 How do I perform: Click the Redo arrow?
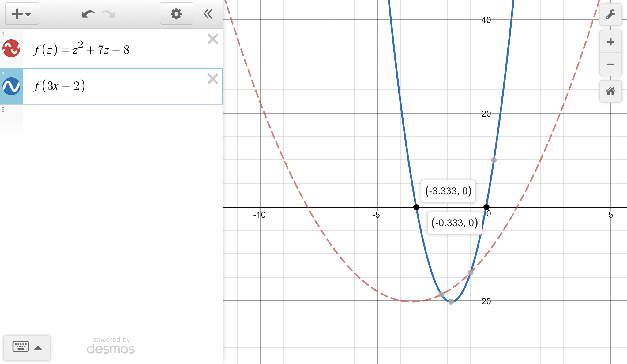[108, 14]
